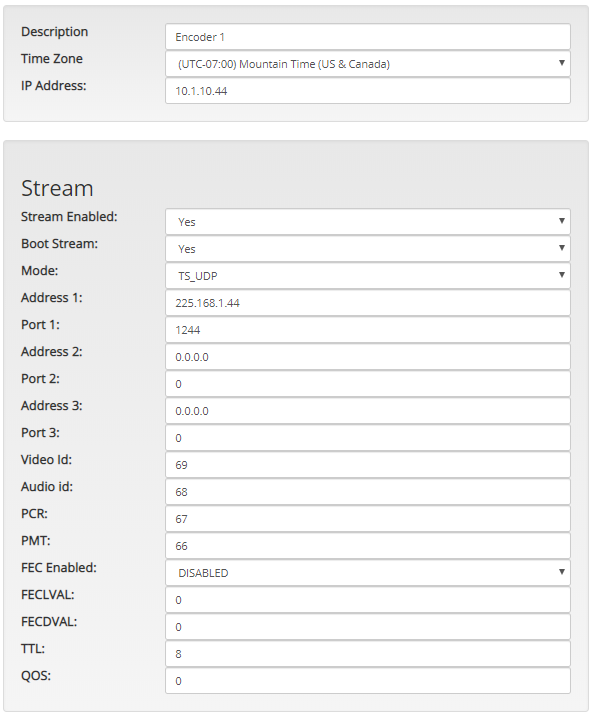Focus the Audio id field showing 68
This screenshot has height=721, width=598.
point(368,492)
